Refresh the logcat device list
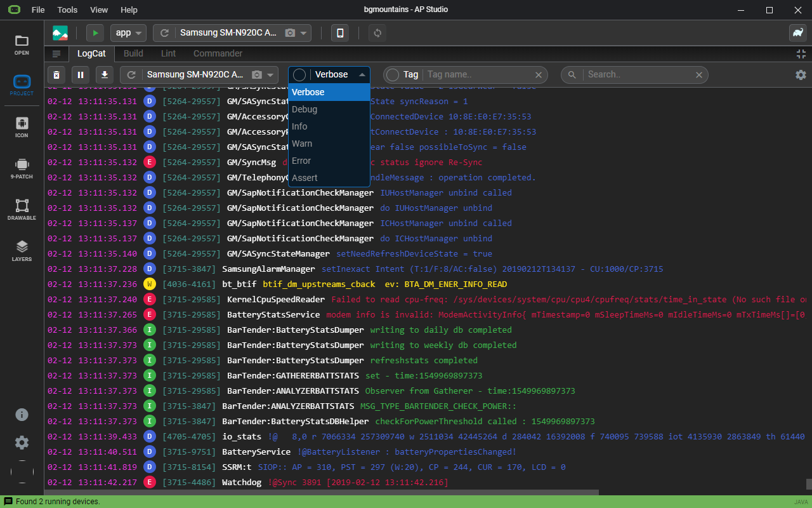This screenshot has height=508, width=812. (x=132, y=75)
